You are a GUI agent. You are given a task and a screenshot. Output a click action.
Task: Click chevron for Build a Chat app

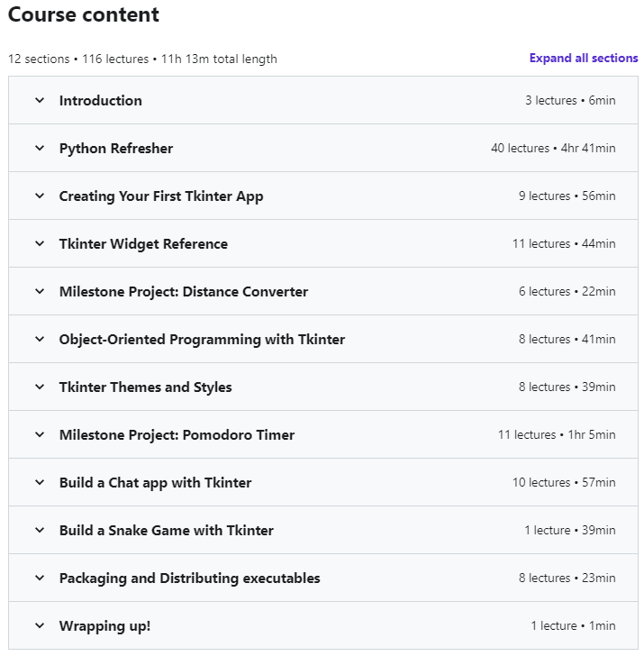pyautogui.click(x=40, y=482)
